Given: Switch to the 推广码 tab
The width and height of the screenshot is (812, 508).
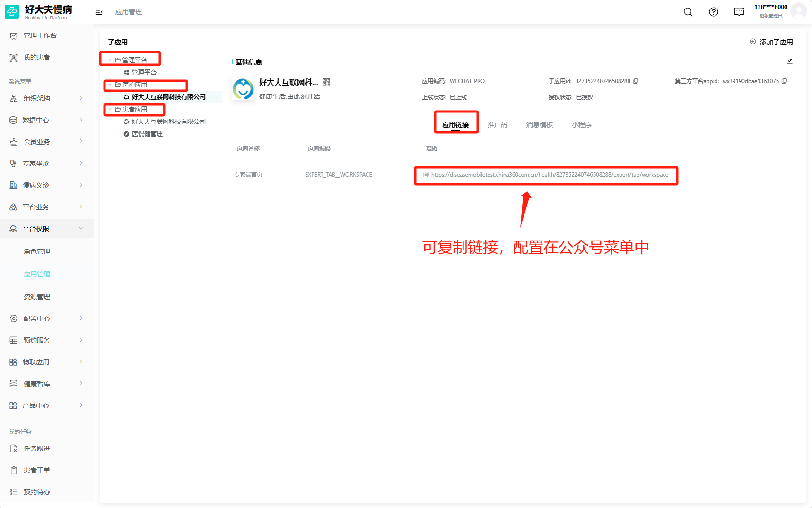Looking at the screenshot, I should [498, 125].
